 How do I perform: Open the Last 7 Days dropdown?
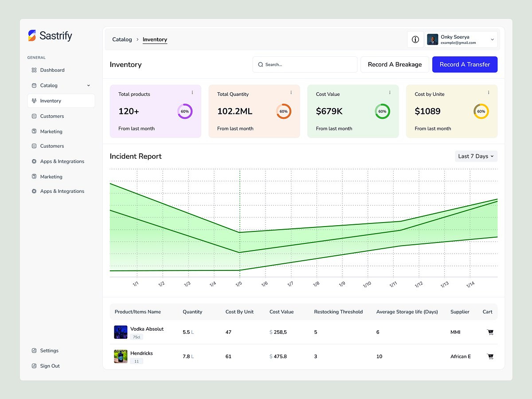(476, 156)
